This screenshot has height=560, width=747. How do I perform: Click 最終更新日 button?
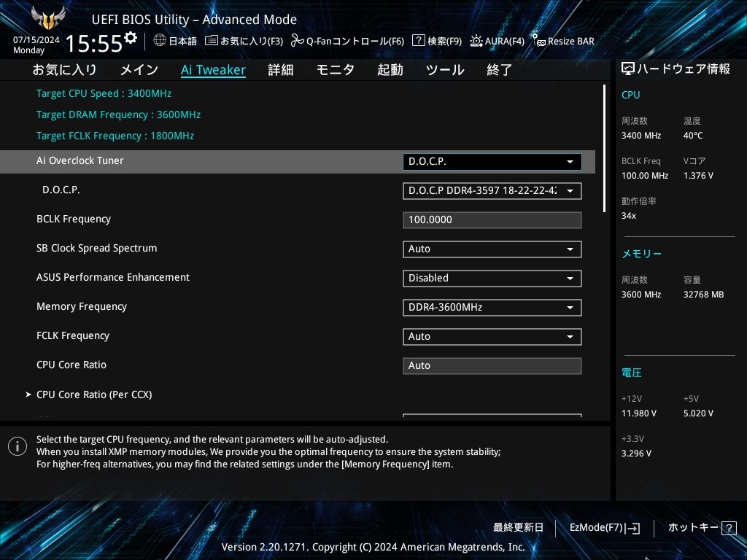(519, 528)
